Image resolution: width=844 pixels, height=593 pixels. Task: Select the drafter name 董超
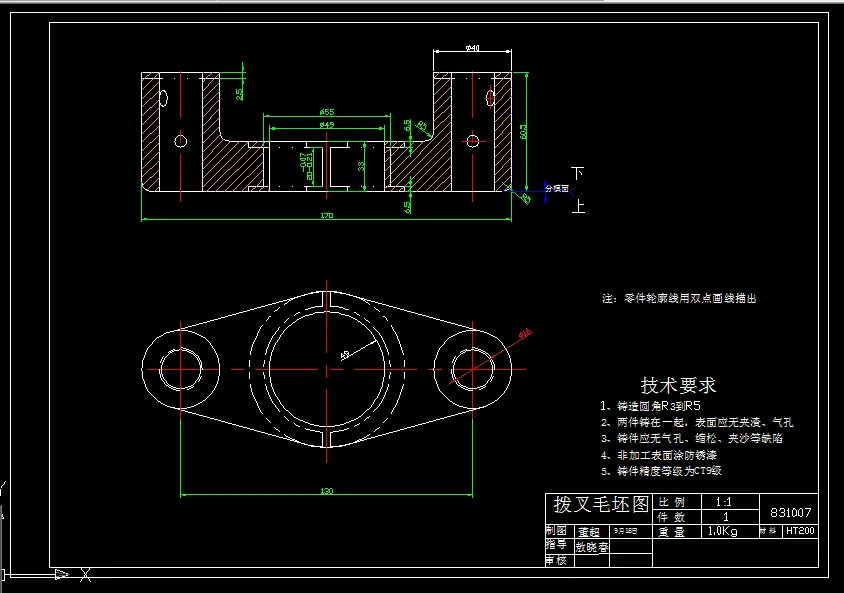click(x=589, y=532)
